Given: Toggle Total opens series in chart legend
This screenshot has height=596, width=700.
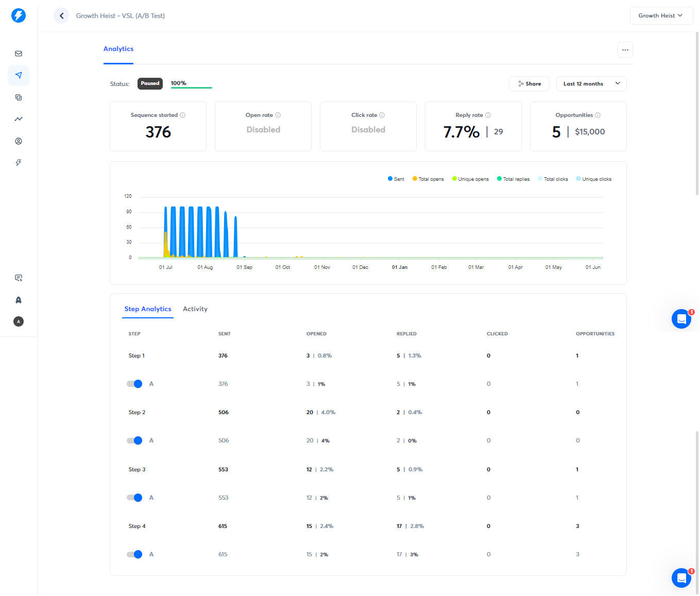Looking at the screenshot, I should [x=428, y=179].
